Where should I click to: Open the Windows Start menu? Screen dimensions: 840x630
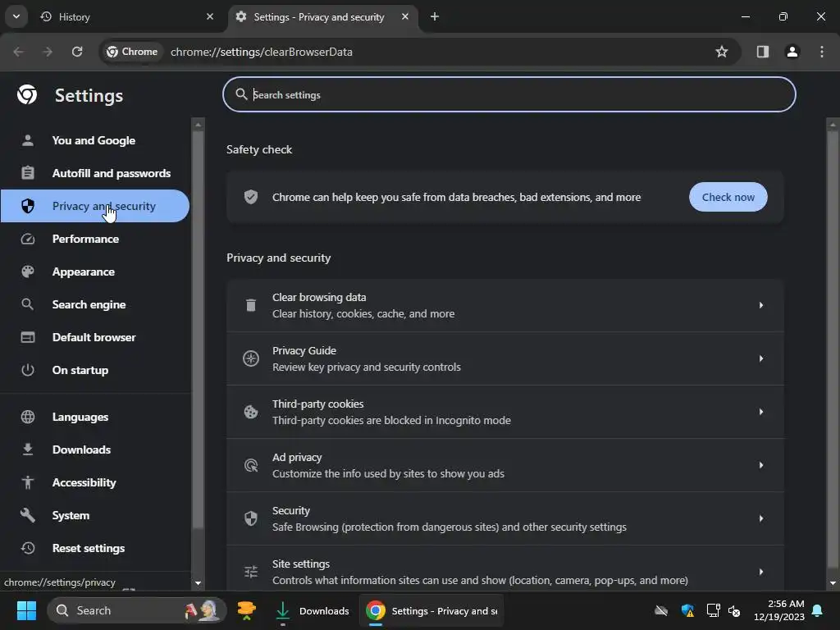tap(26, 610)
